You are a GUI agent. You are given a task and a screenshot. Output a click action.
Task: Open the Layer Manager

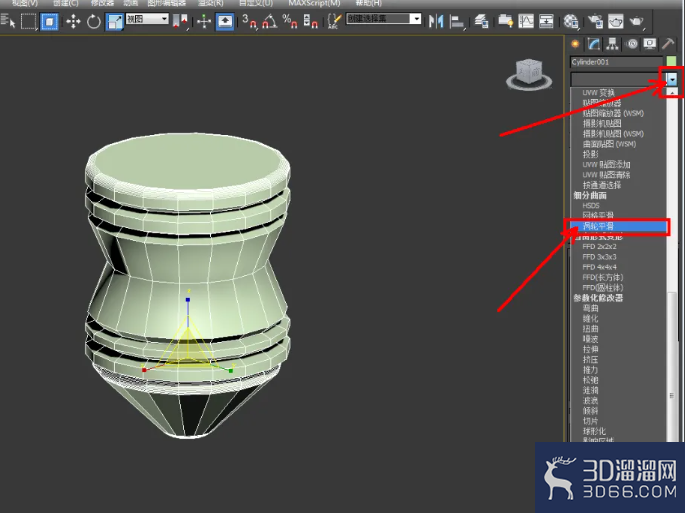pyautogui.click(x=481, y=21)
